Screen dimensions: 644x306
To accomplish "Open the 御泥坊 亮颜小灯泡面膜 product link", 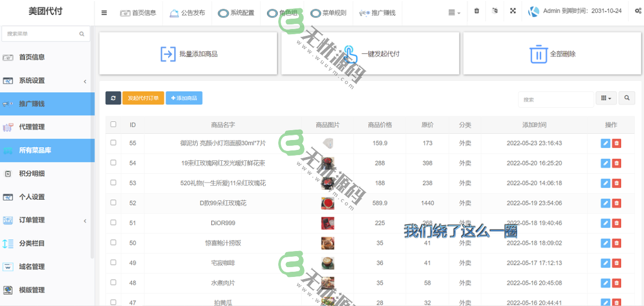I will 222,143.
